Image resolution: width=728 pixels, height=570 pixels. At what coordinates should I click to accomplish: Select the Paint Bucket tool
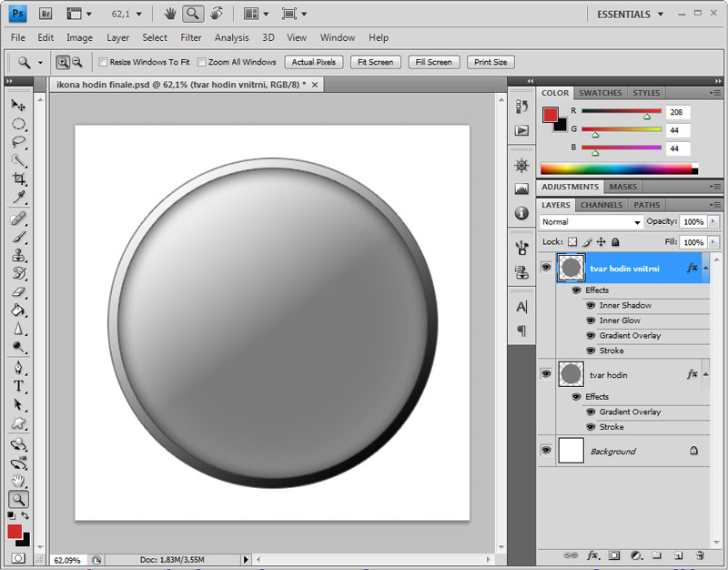click(x=18, y=310)
